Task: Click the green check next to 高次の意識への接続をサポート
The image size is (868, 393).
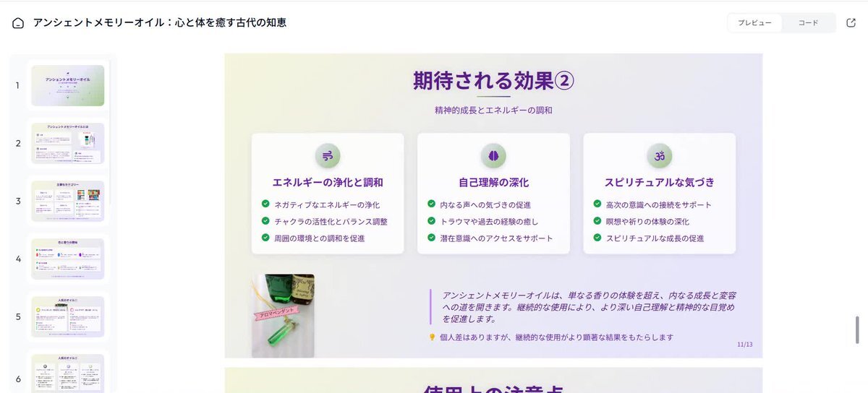Action: tap(597, 204)
